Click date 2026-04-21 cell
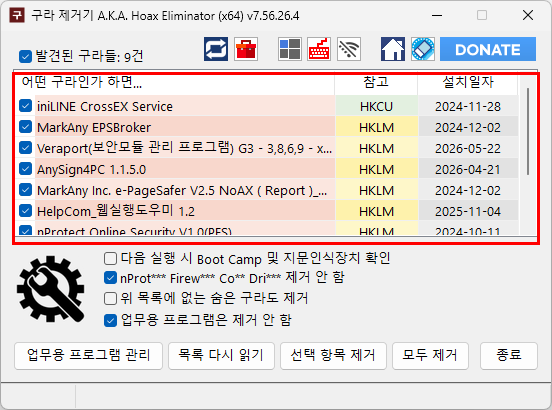This screenshot has width=552, height=410. pyautogui.click(x=468, y=169)
